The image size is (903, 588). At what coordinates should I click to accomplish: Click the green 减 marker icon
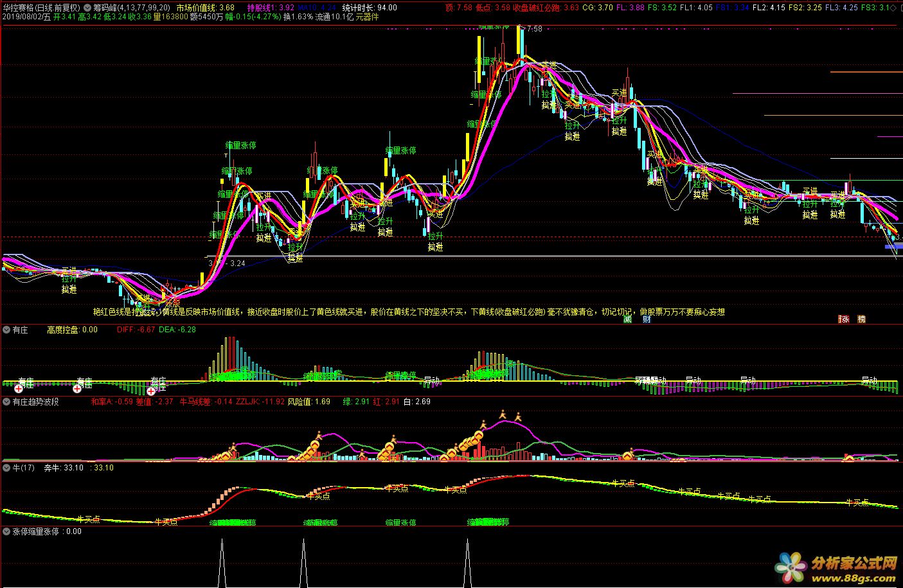tap(628, 319)
